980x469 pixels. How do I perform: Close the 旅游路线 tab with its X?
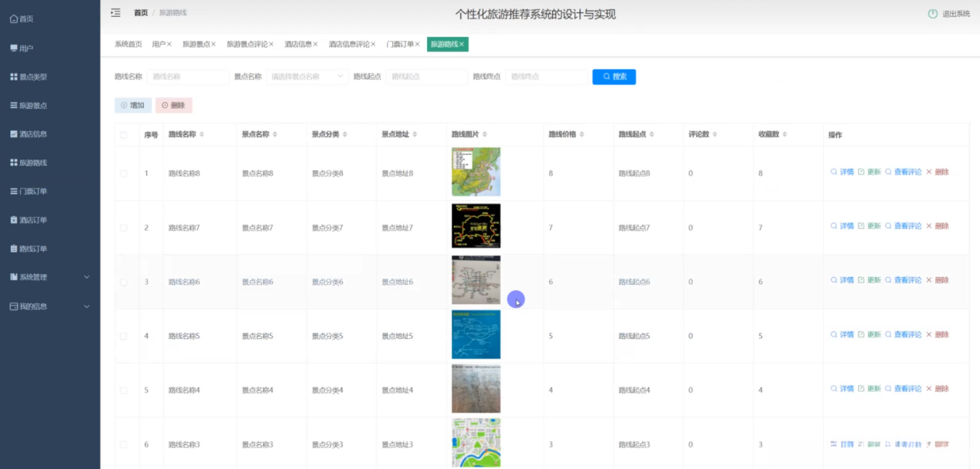[x=462, y=45]
